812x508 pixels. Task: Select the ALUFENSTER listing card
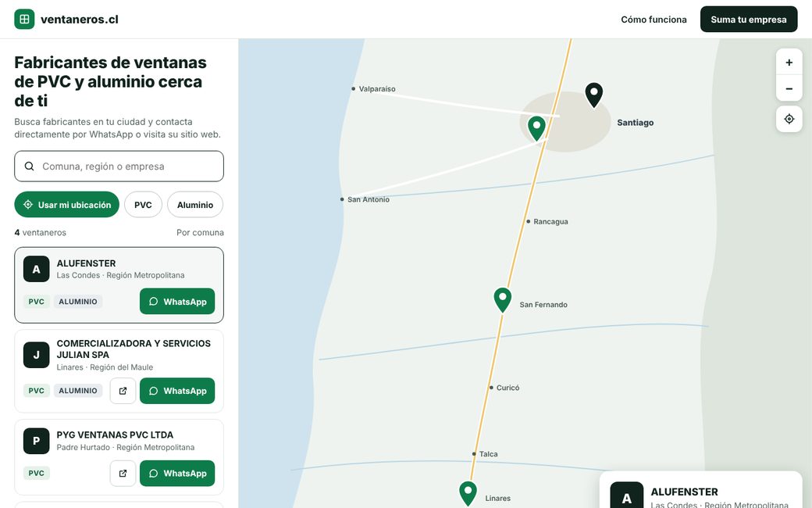pos(119,285)
